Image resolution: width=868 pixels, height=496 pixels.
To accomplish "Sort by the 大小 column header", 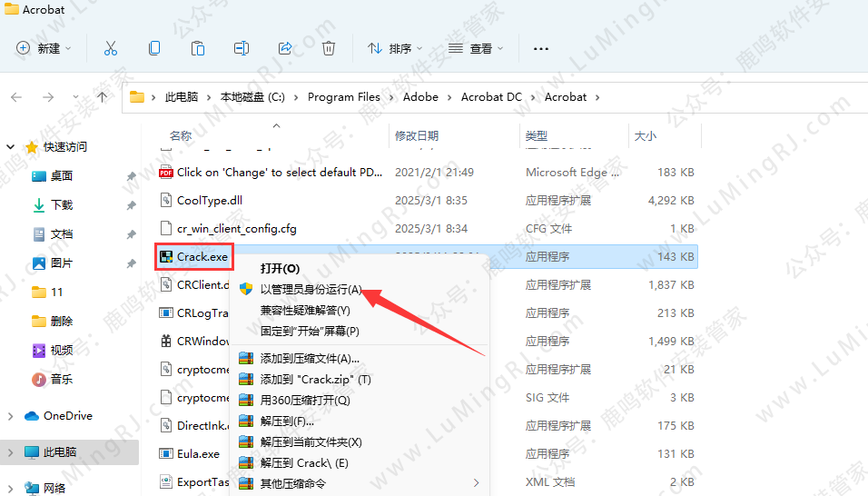I will coord(646,136).
